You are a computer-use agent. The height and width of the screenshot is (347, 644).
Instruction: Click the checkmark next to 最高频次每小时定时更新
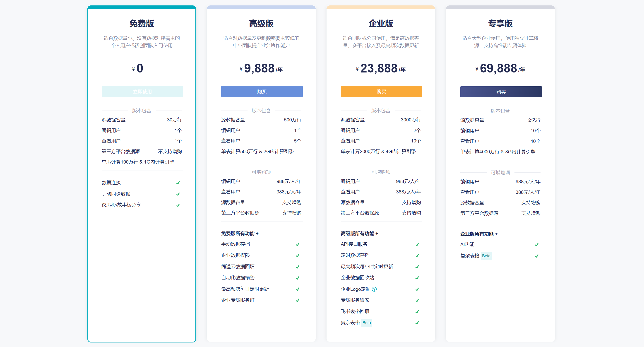click(417, 267)
